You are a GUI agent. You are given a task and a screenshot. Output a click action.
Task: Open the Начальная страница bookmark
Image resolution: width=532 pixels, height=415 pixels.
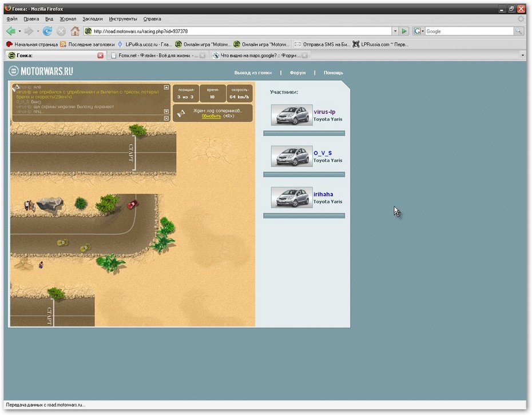32,45
